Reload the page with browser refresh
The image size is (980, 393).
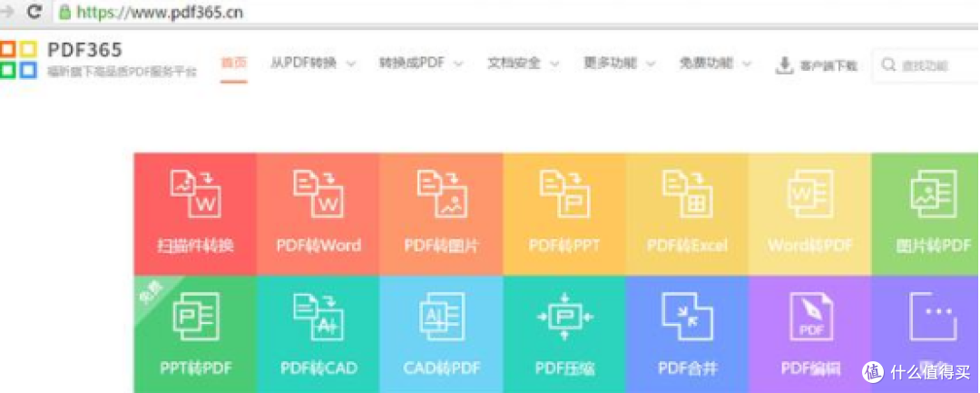tap(35, 11)
